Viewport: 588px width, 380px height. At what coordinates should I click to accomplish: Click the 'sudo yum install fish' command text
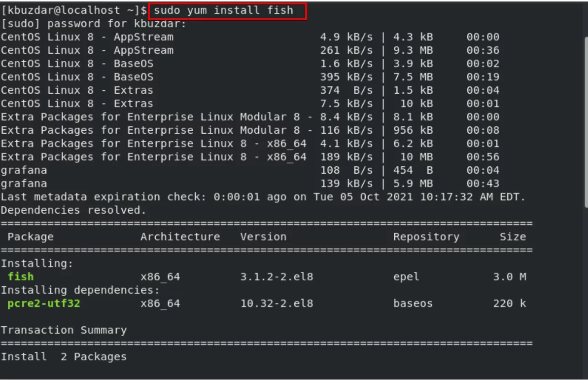[x=223, y=10]
